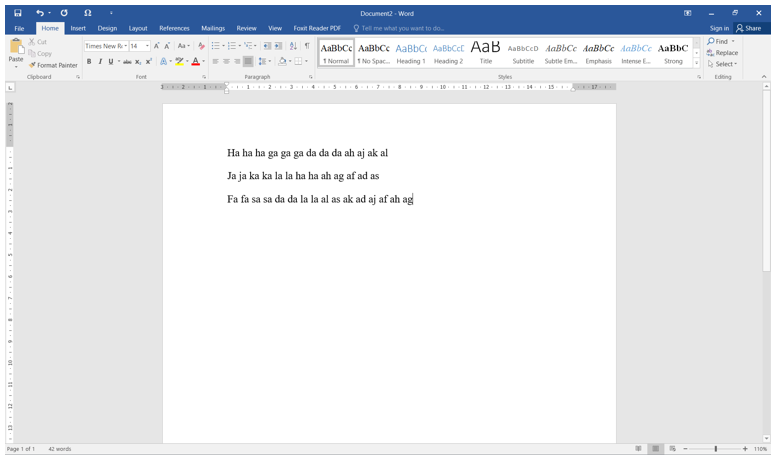The height and width of the screenshot is (460, 779).
Task: Click the Share button
Action: (748, 28)
